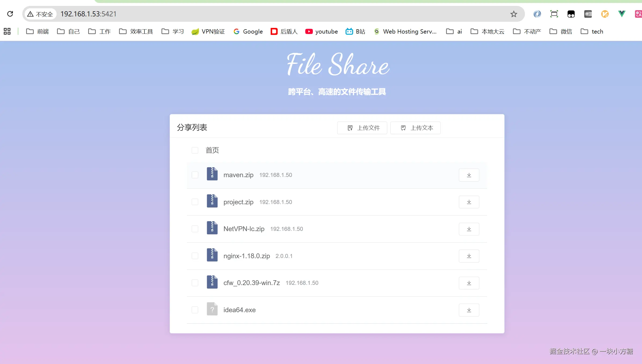Download the nginx-1.18.0.zip file
Image resolution: width=642 pixels, height=364 pixels.
(x=469, y=256)
